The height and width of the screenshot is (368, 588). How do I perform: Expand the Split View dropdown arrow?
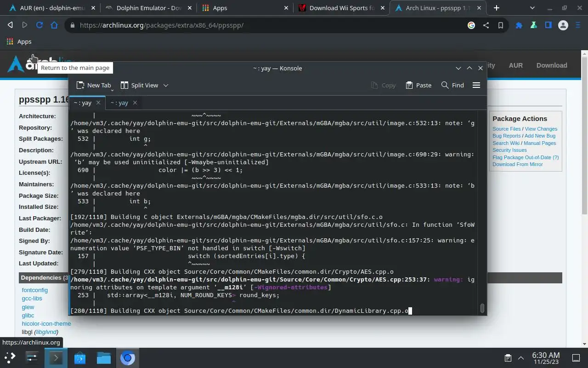point(166,85)
